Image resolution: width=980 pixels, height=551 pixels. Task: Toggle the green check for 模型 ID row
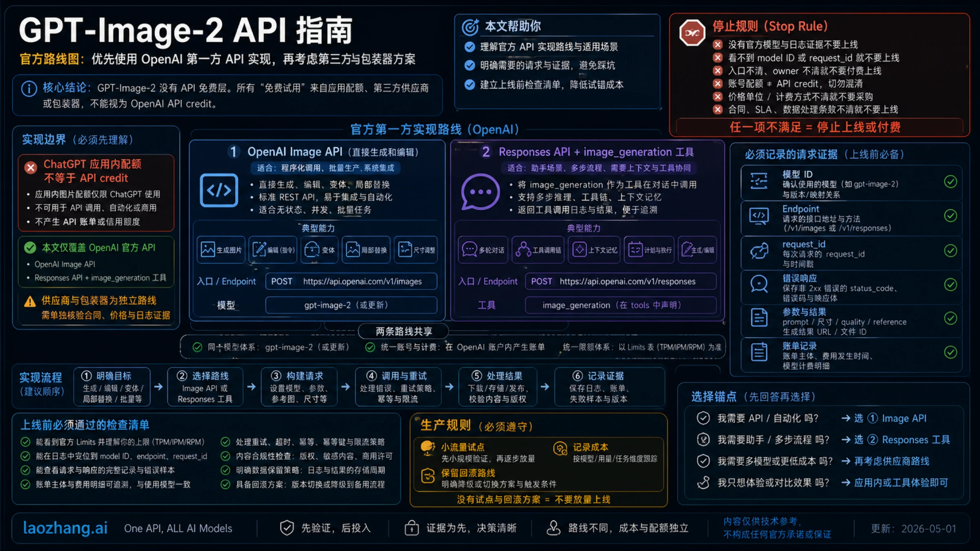tap(951, 182)
